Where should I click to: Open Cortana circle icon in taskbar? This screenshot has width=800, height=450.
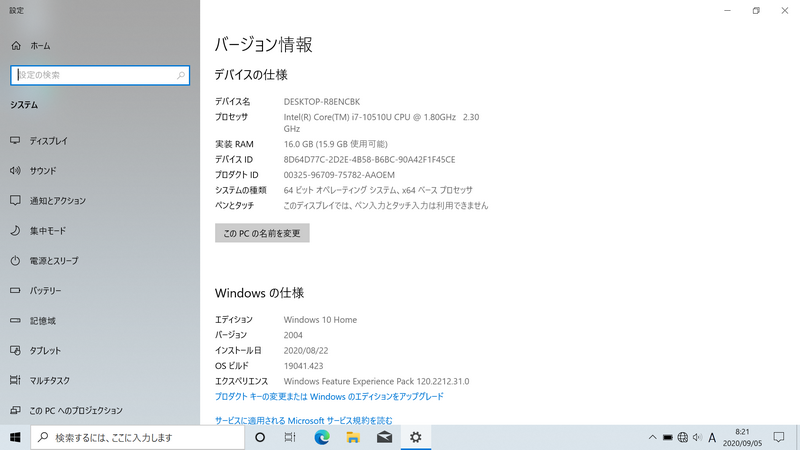[x=260, y=437]
